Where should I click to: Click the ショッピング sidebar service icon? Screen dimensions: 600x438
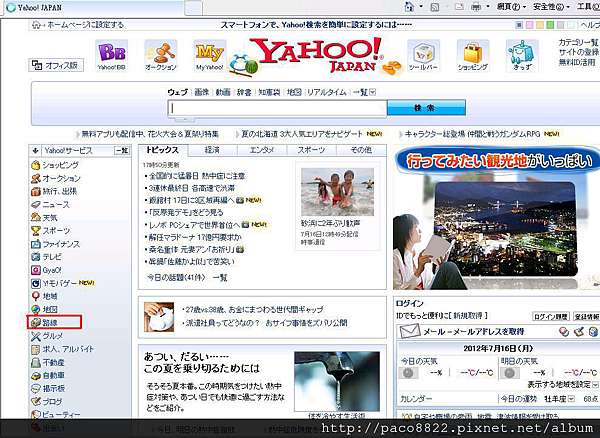[x=36, y=165]
